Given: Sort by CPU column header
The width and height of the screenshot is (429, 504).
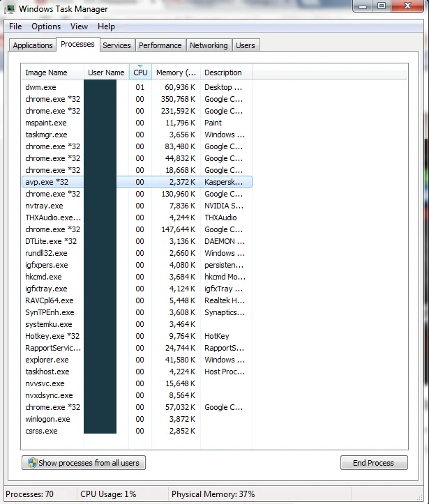Looking at the screenshot, I should click(x=140, y=72).
